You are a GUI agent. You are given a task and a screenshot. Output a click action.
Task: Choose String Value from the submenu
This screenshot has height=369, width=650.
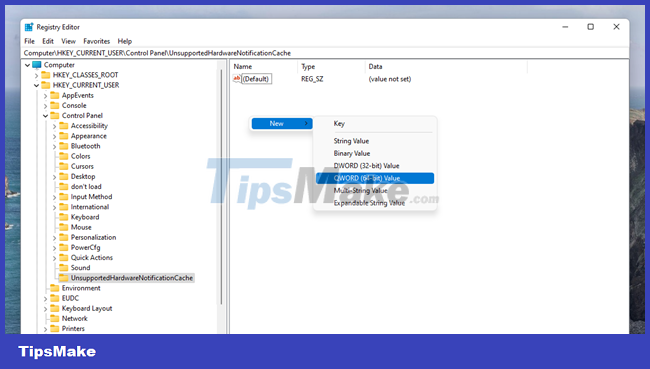click(375, 141)
